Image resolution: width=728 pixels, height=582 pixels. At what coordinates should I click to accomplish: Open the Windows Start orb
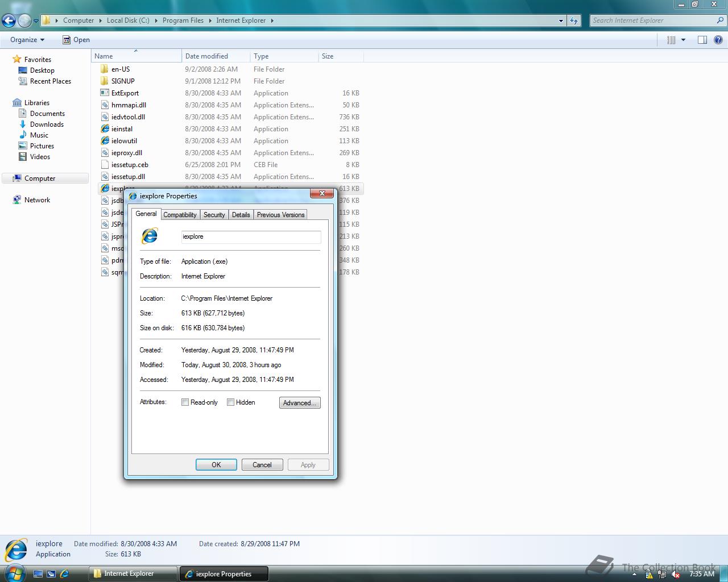coord(15,573)
